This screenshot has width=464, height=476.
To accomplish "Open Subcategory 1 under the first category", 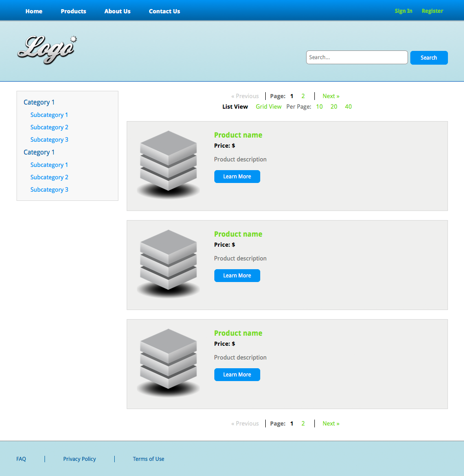I will [49, 115].
